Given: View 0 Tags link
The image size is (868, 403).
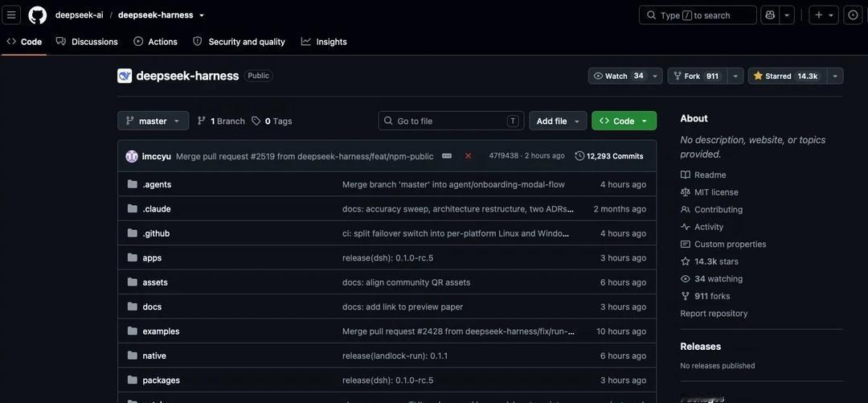Looking at the screenshot, I should pos(272,121).
